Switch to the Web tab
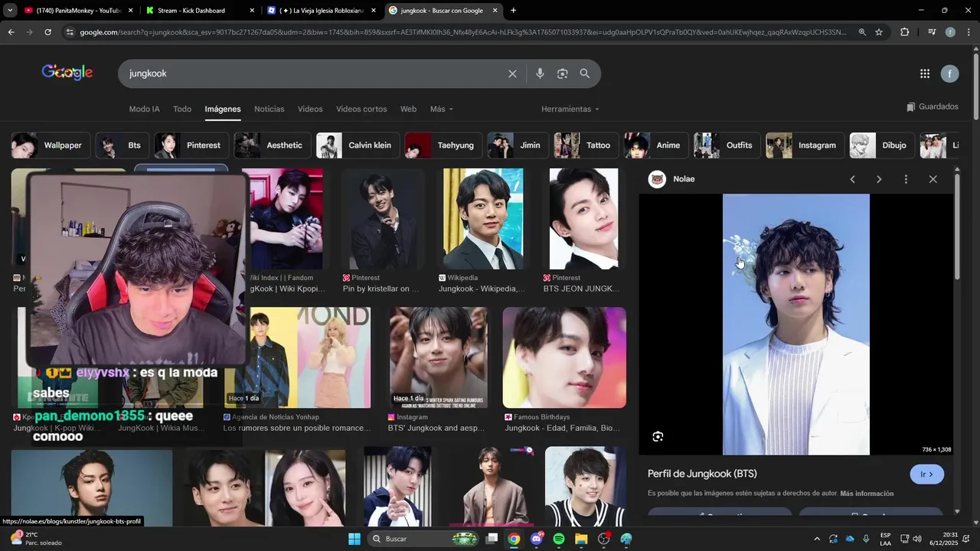980x551 pixels. (x=408, y=109)
